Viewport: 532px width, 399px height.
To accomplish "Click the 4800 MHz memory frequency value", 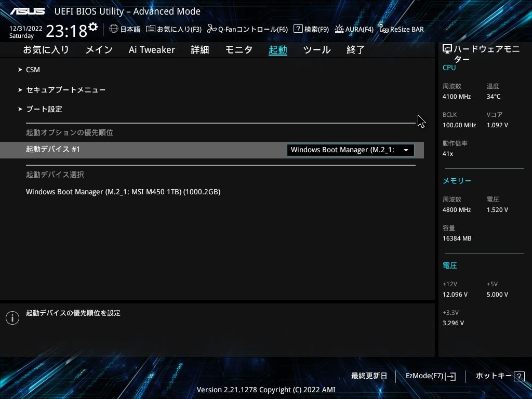I will [456, 210].
